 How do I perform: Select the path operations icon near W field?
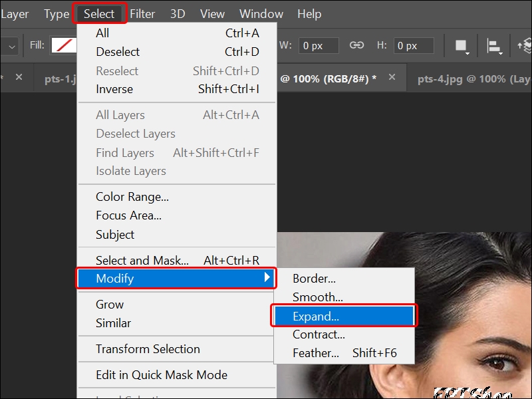(462, 47)
